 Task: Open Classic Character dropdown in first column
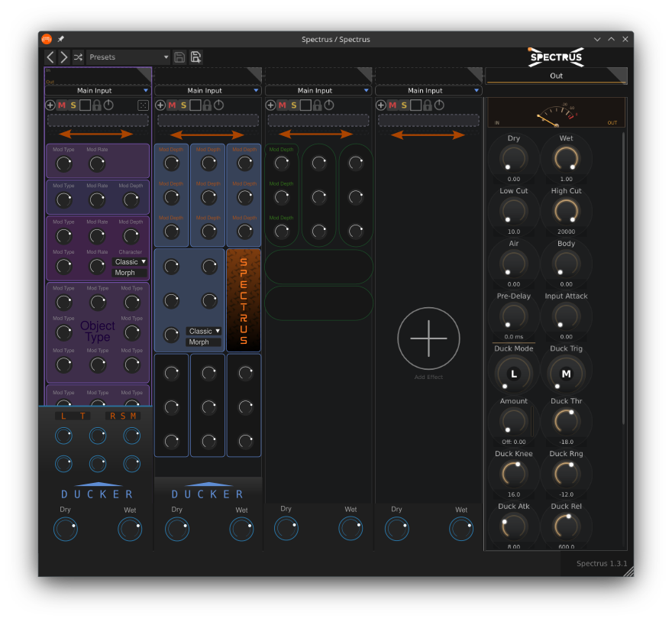(131, 261)
